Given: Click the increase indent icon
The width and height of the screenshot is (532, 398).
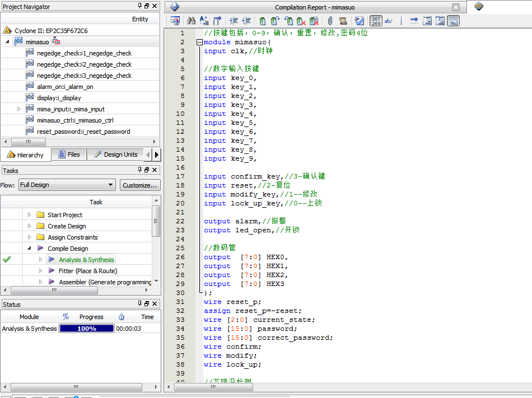Looking at the screenshot, I should point(234,21).
